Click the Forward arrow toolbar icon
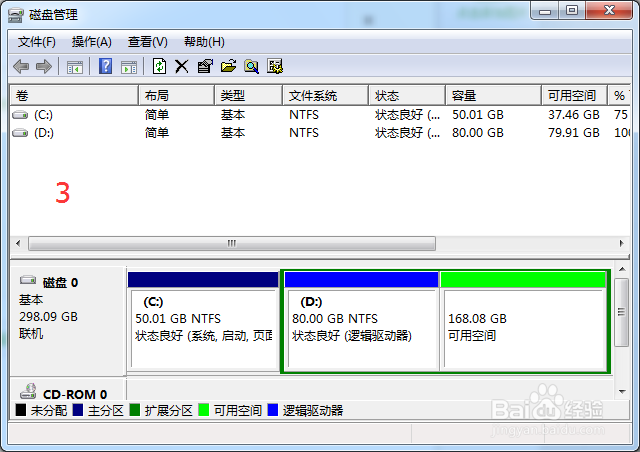Screen dimensions: 640x452 click(44, 66)
